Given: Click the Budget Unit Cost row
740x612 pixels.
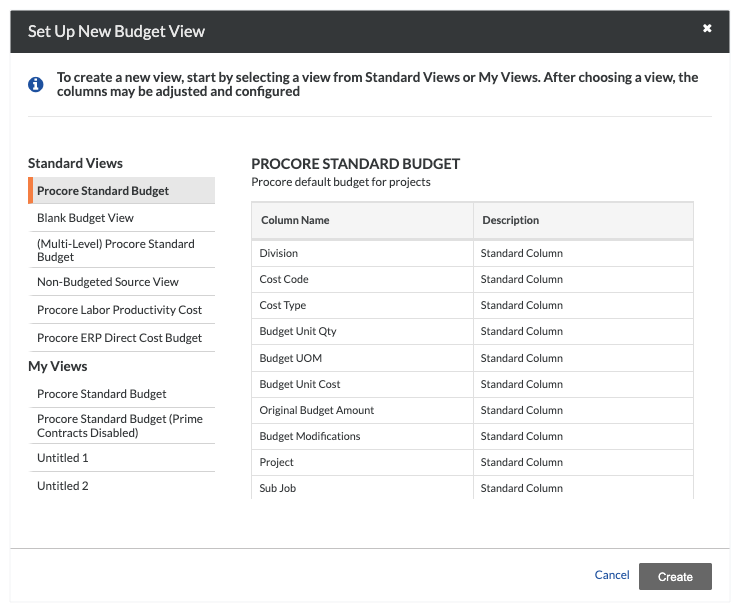Looking at the screenshot, I should click(472, 384).
